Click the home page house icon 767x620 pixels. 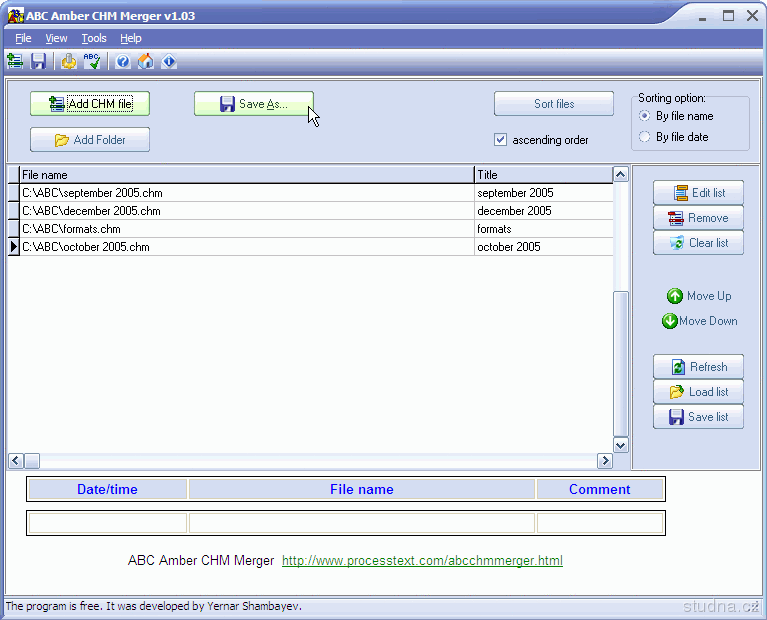[x=146, y=62]
